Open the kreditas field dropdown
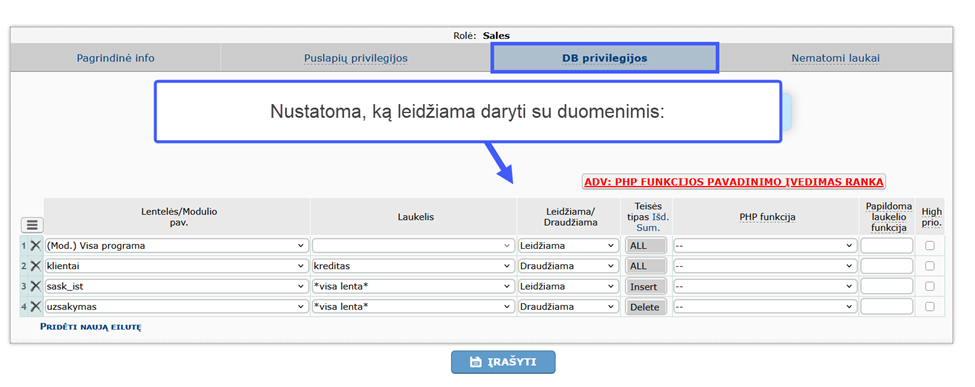975x387 pixels. point(414,266)
